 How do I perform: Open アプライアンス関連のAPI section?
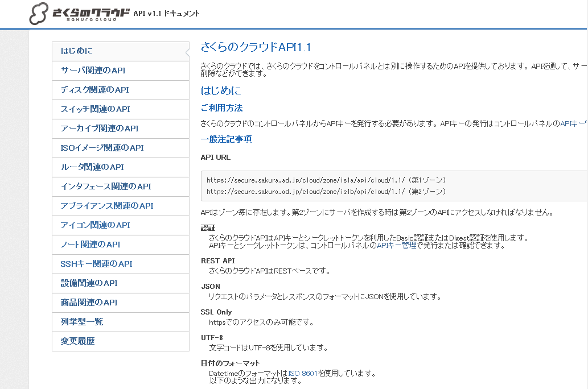(106, 206)
